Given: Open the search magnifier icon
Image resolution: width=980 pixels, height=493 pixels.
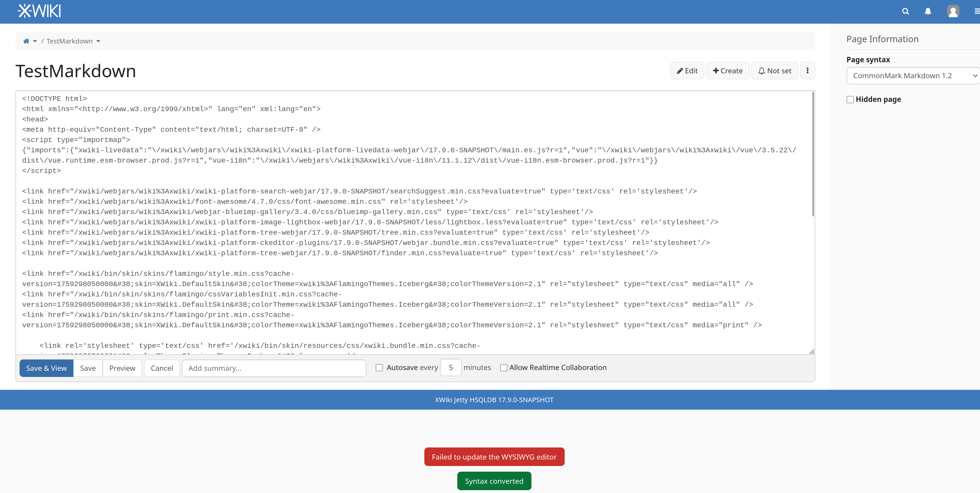Looking at the screenshot, I should point(905,11).
